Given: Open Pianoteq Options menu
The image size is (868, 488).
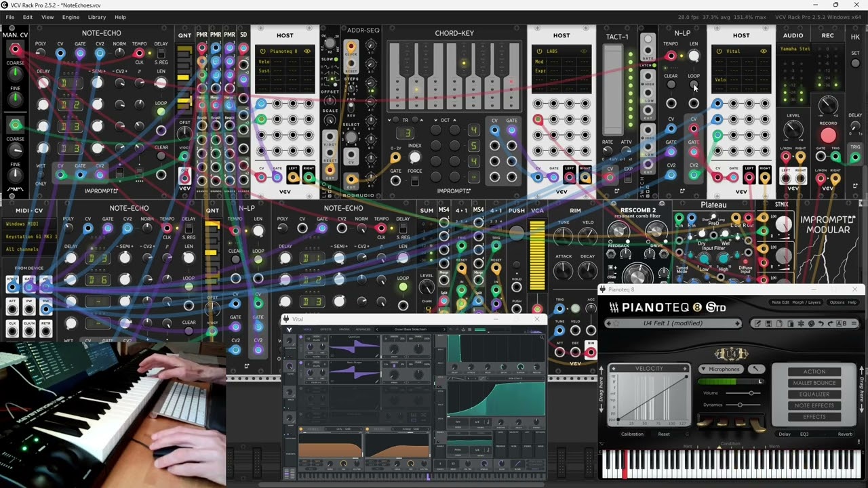Looking at the screenshot, I should coord(837,302).
